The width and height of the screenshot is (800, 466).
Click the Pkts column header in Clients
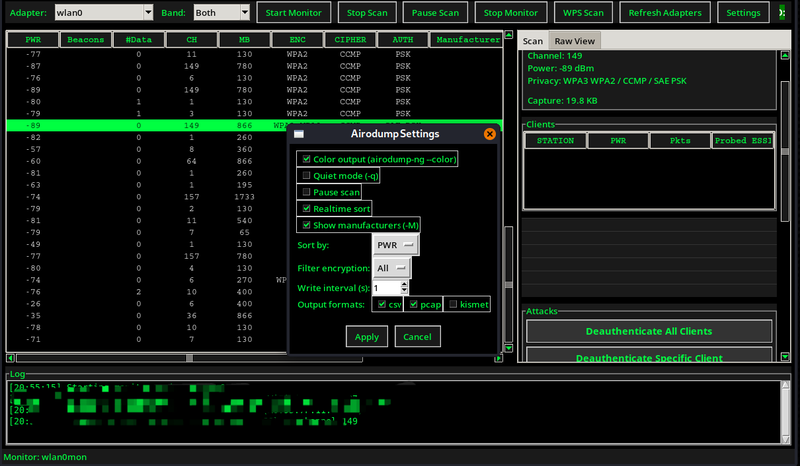pyautogui.click(x=680, y=140)
